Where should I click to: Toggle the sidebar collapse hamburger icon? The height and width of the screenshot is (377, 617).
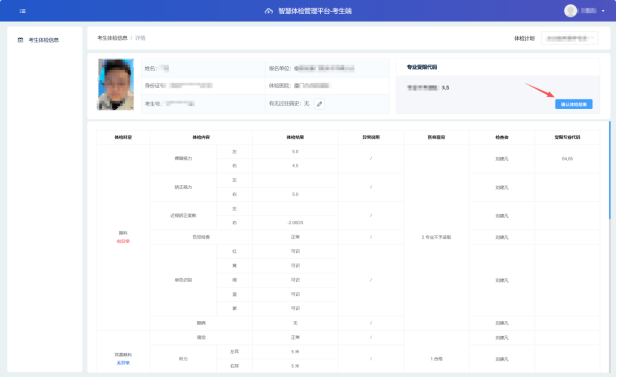(x=22, y=11)
